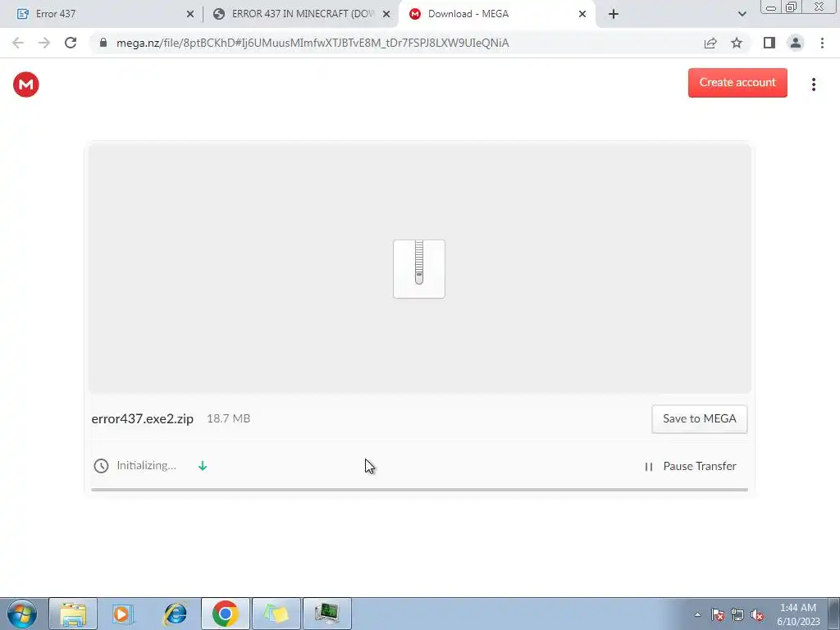Click the Show desktop button
This screenshot has width=840, height=630.
coord(833,614)
